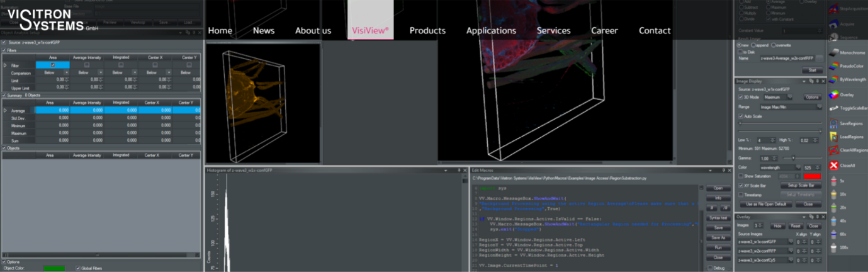The width and height of the screenshot is (868, 272).
Task: Click the red wavelength color swatch
Action: 812,176
